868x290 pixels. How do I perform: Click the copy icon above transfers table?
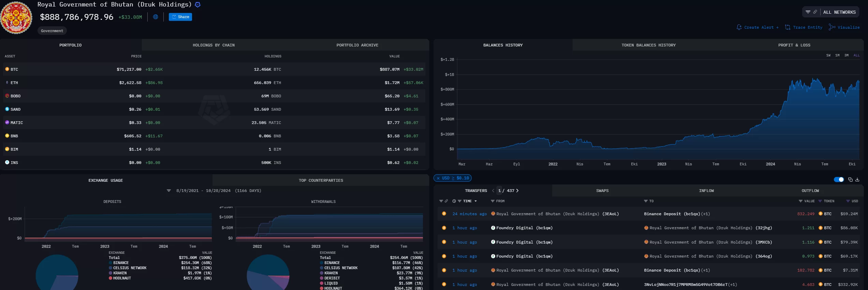click(850, 179)
